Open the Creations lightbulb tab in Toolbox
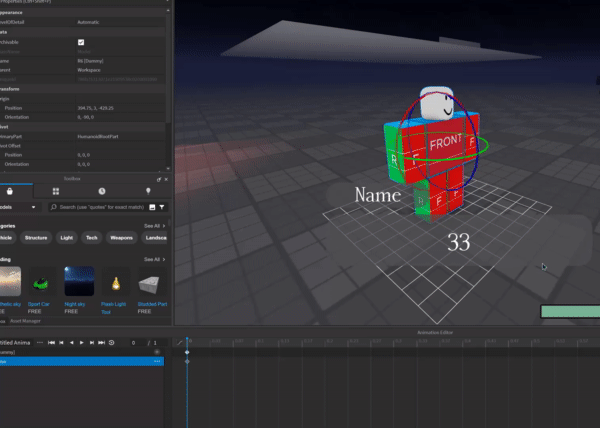Screen dimensions: 600x428 tap(148, 191)
